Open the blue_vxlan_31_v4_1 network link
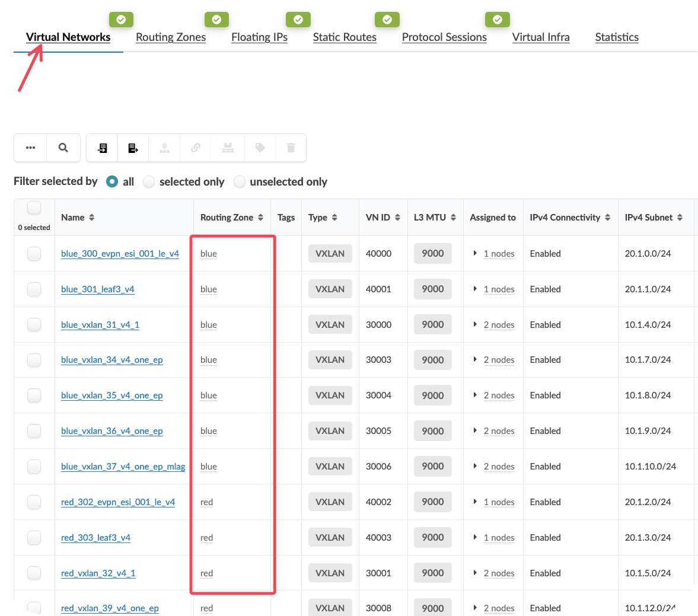The width and height of the screenshot is (698, 616). click(x=100, y=325)
